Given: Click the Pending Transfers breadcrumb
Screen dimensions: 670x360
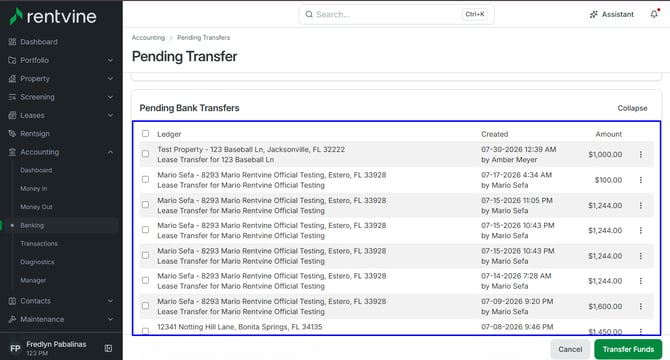Looking at the screenshot, I should coord(203,38).
